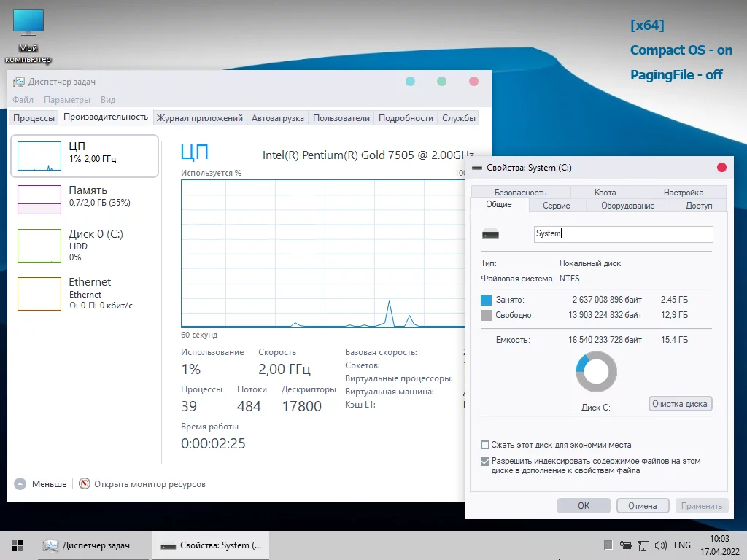Click the ENG language indicator
Image resolution: width=747 pixels, height=560 pixels.
tap(682, 545)
